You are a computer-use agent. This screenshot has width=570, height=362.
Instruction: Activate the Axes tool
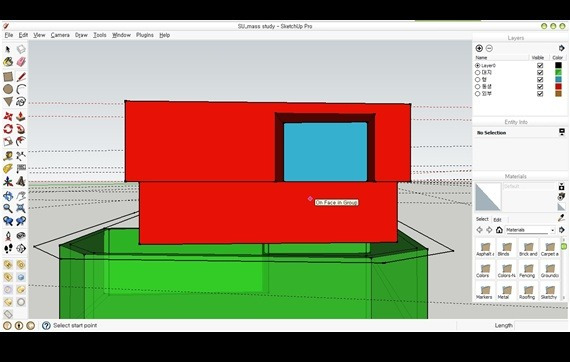(x=8, y=181)
